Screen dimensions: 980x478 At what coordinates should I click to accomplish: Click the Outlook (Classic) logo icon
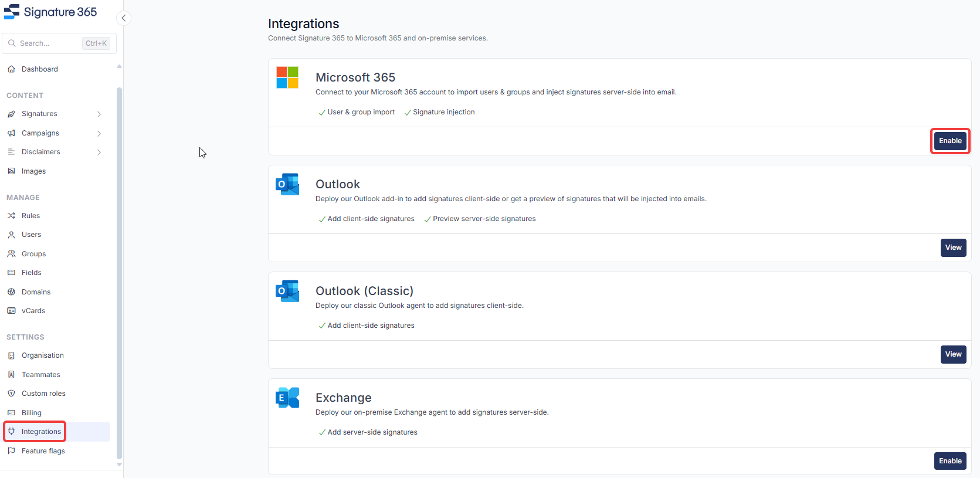click(287, 291)
